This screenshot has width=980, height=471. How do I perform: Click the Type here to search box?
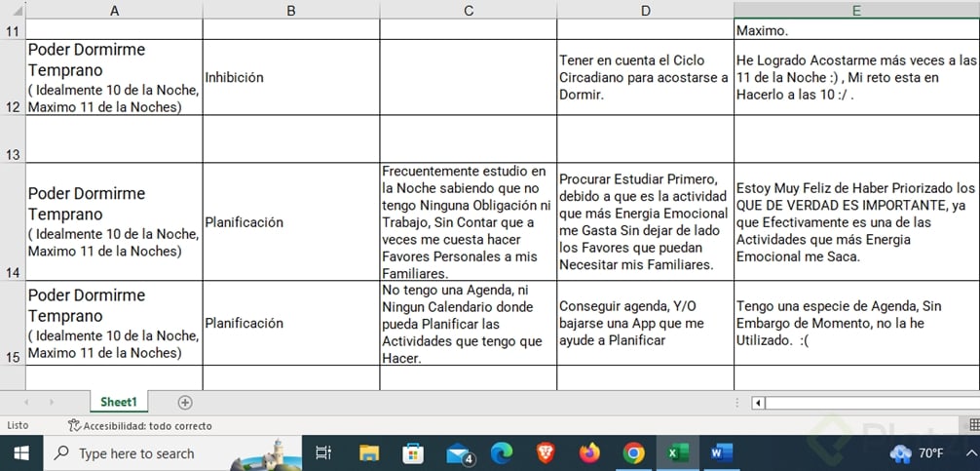172,453
